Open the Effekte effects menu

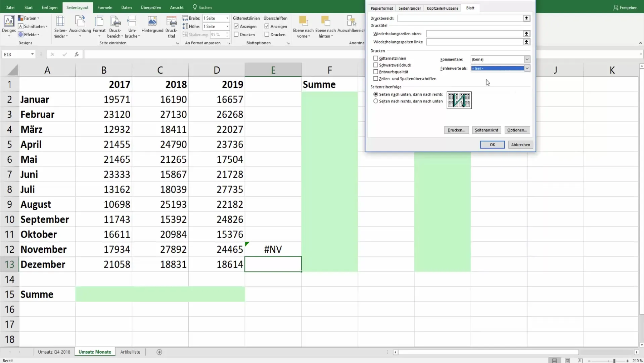click(x=29, y=34)
